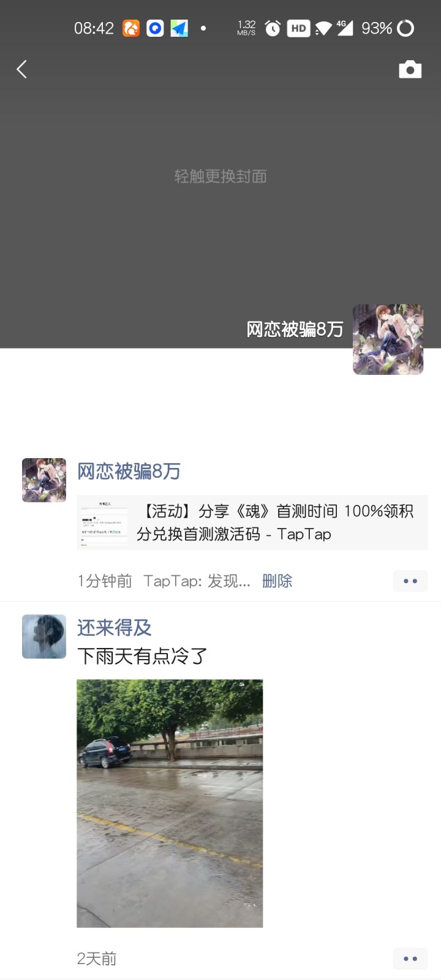Open the rainy street photo

click(x=170, y=804)
